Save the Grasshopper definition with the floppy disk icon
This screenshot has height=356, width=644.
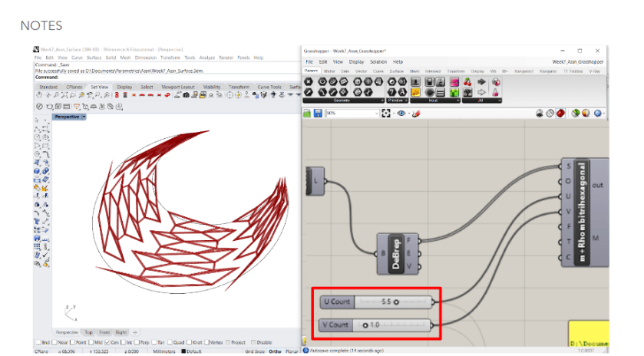317,113
